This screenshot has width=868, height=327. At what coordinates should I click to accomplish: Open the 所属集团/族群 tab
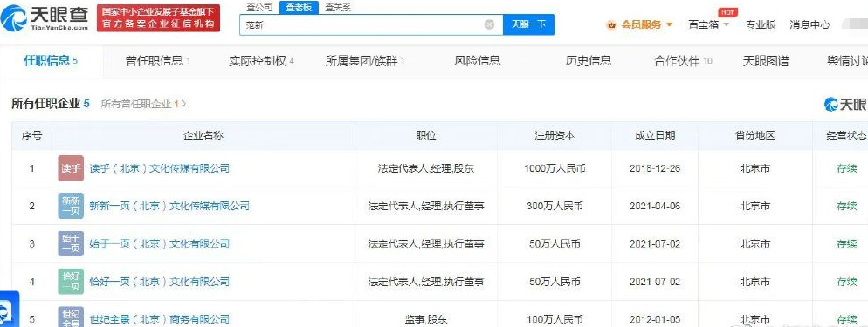[365, 61]
